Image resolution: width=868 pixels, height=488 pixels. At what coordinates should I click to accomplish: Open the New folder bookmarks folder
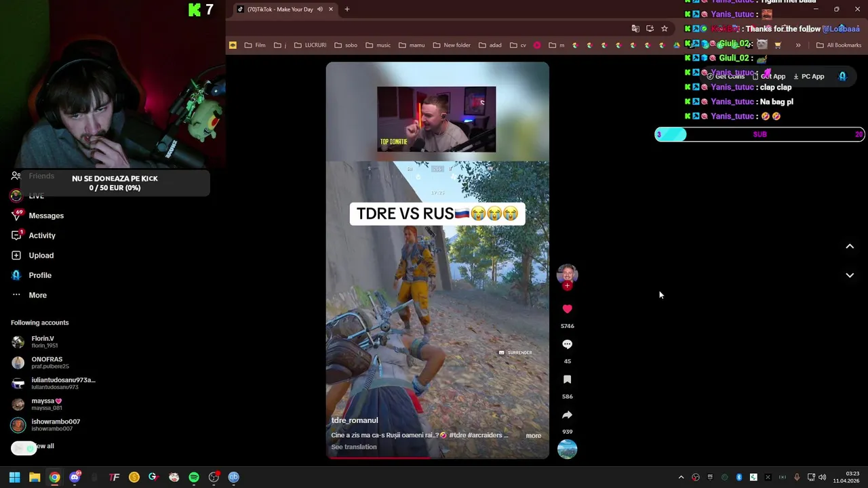click(452, 45)
